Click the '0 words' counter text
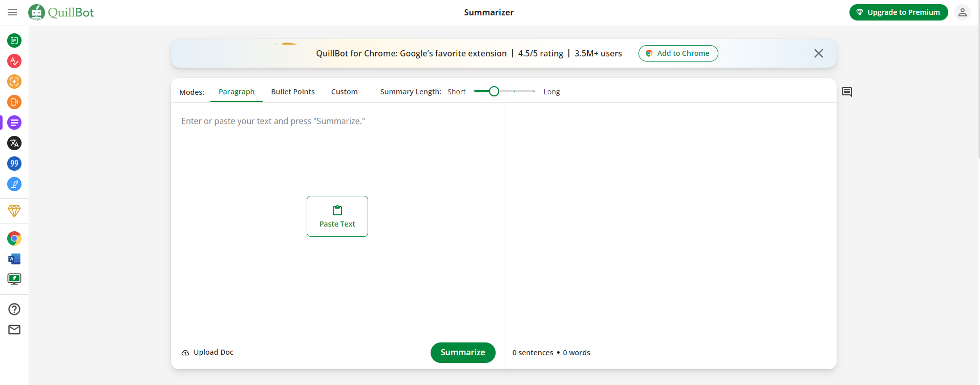 coord(577,353)
